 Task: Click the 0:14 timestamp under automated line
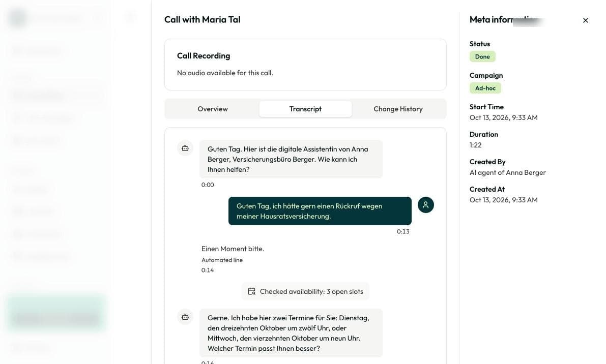click(208, 270)
